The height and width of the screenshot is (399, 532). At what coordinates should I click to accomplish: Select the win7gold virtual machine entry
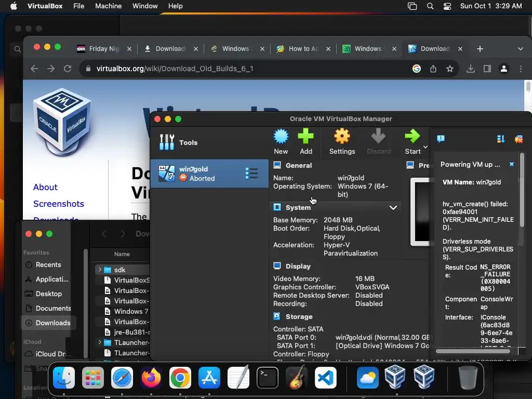click(x=209, y=174)
